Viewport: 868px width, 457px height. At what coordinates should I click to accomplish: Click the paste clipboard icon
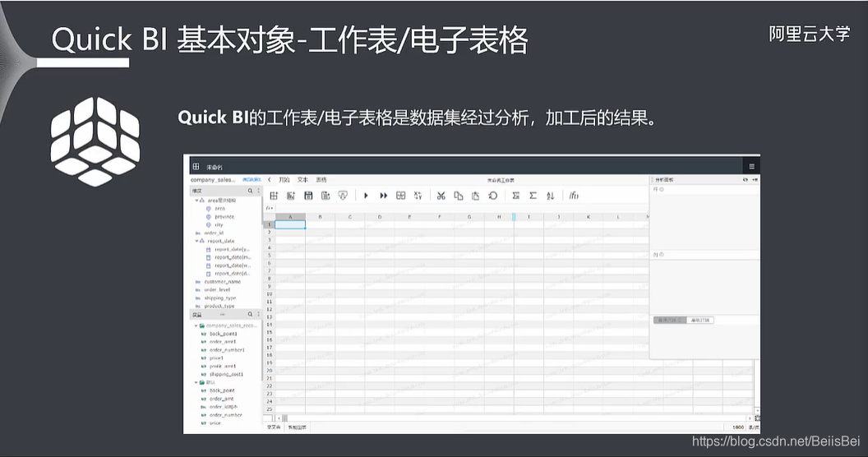(x=476, y=196)
